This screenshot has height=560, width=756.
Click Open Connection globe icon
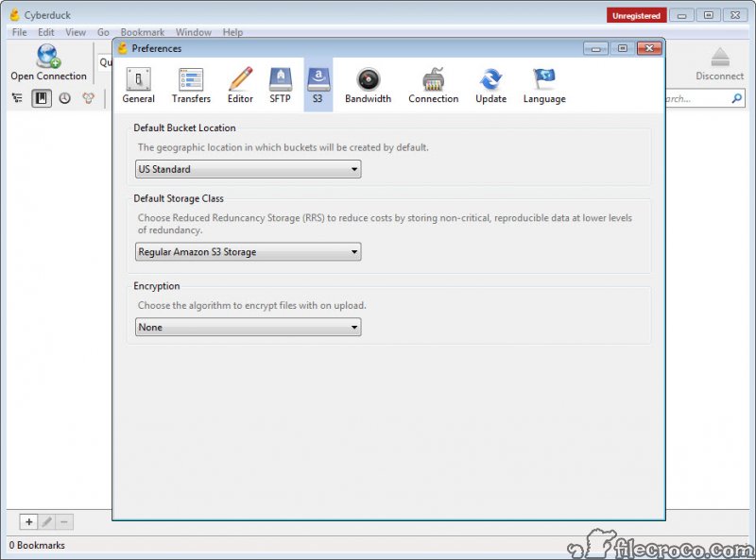click(48, 56)
